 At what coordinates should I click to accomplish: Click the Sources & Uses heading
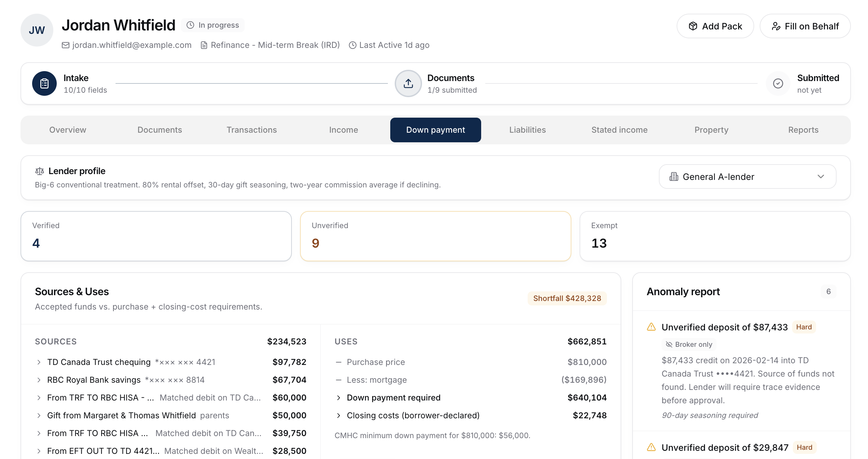[72, 292]
